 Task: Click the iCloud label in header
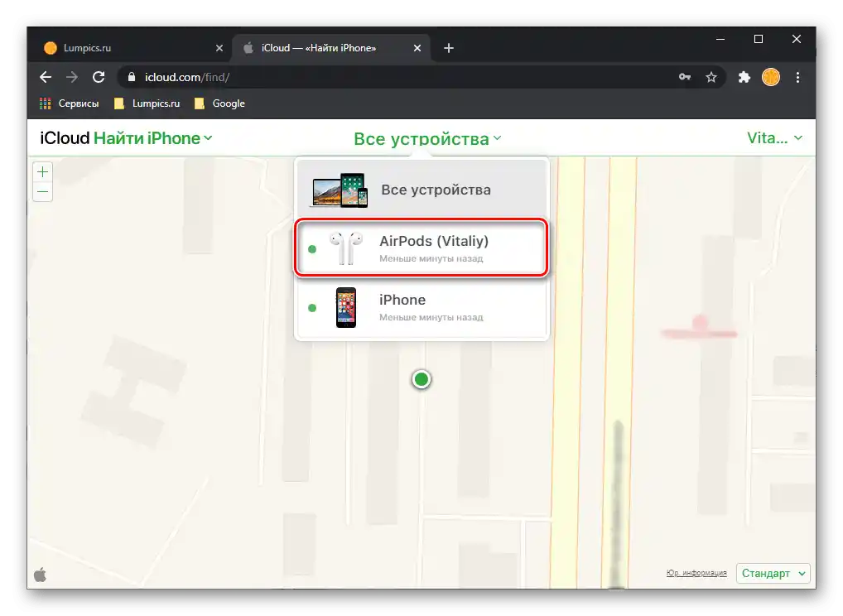pos(65,138)
